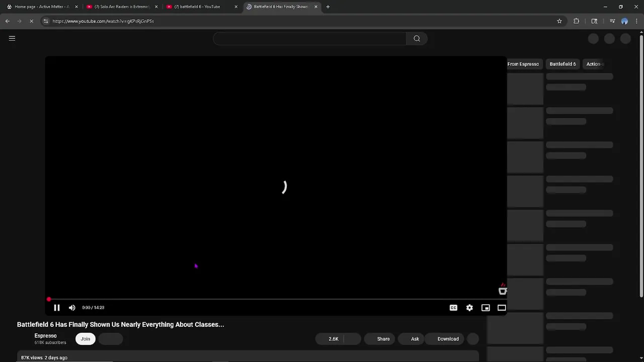Click the Espresso channel watermark icon
The width and height of the screenshot is (644, 362).
(502, 289)
